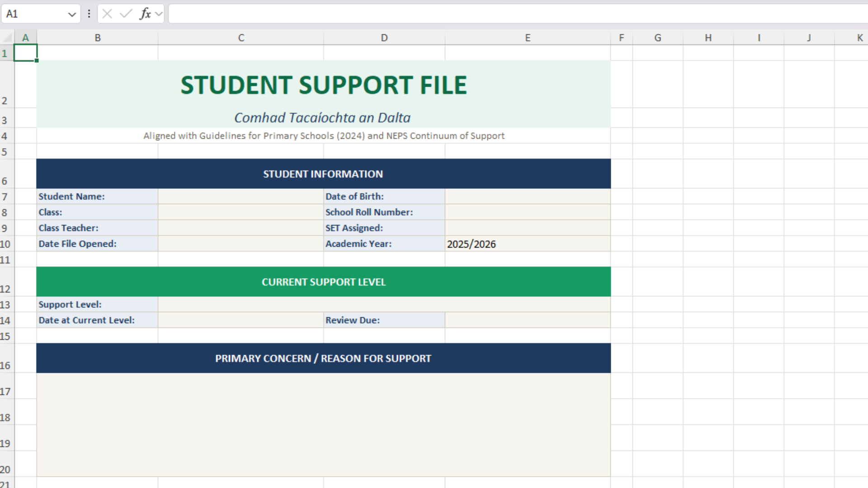The height and width of the screenshot is (488, 868).
Task: Select column C header
Action: click(x=241, y=38)
